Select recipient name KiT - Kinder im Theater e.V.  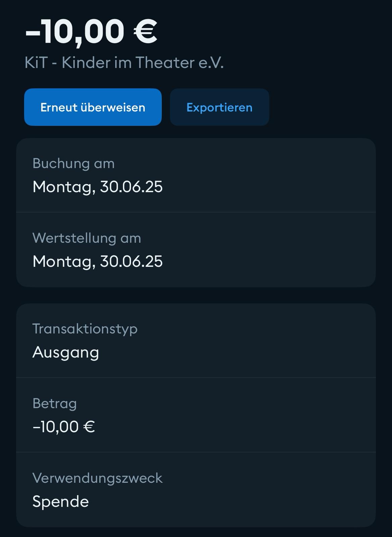[124, 63]
